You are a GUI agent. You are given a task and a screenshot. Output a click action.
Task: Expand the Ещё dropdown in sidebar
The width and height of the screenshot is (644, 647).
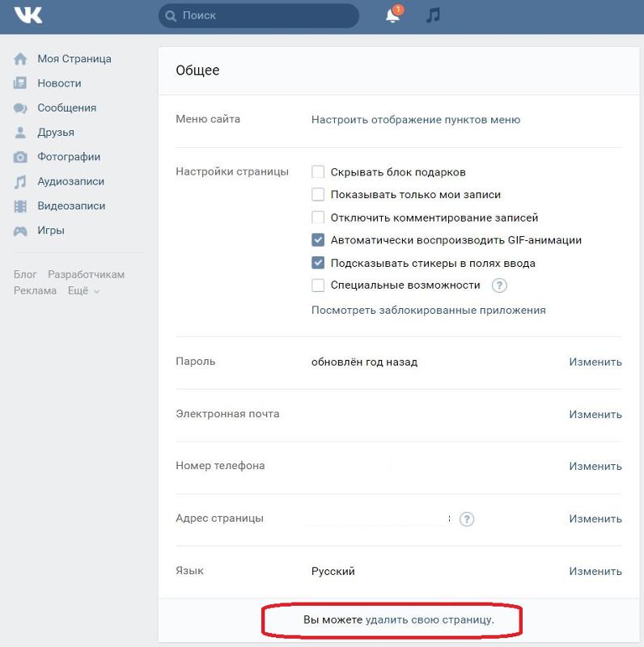pyautogui.click(x=83, y=291)
